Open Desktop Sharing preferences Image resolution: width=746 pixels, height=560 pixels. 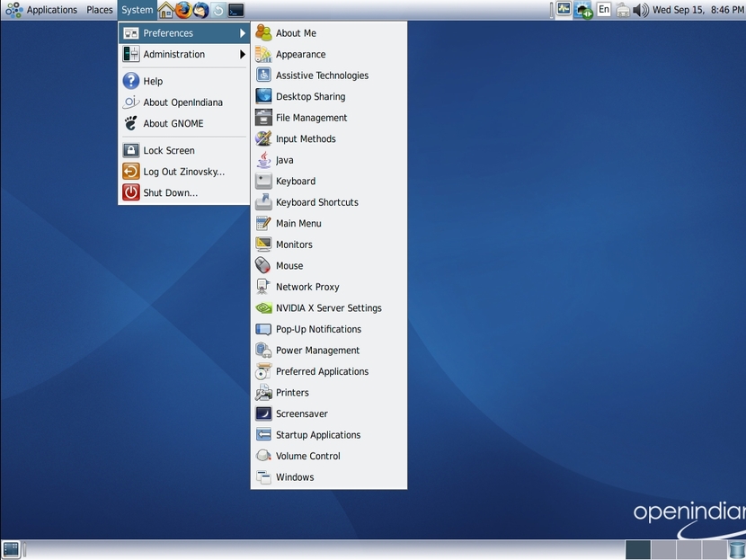(x=329, y=96)
